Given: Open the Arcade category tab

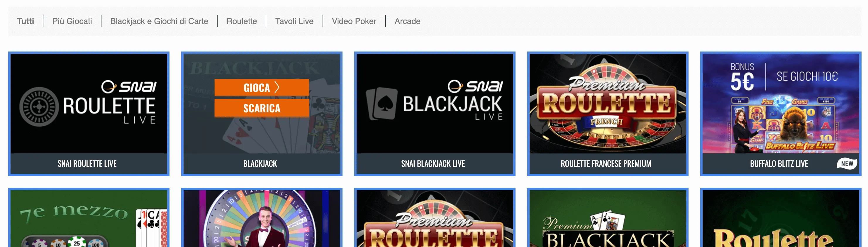Looking at the screenshot, I should click(407, 21).
